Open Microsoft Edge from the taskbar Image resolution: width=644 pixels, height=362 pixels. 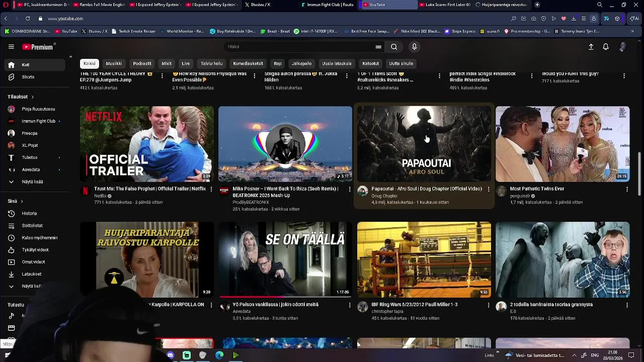click(x=219, y=355)
